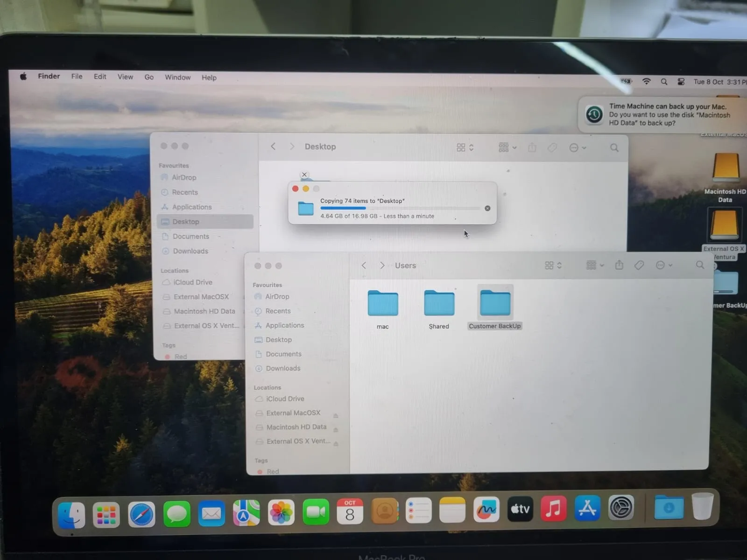Go forward in the Users window
Image resolution: width=747 pixels, height=560 pixels.
(x=382, y=265)
